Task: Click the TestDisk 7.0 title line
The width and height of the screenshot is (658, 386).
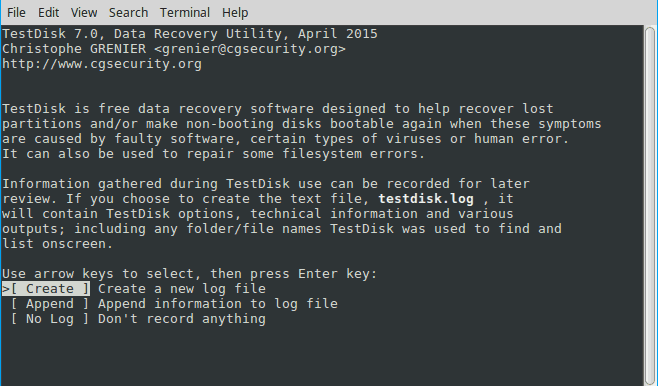Action: click(190, 34)
